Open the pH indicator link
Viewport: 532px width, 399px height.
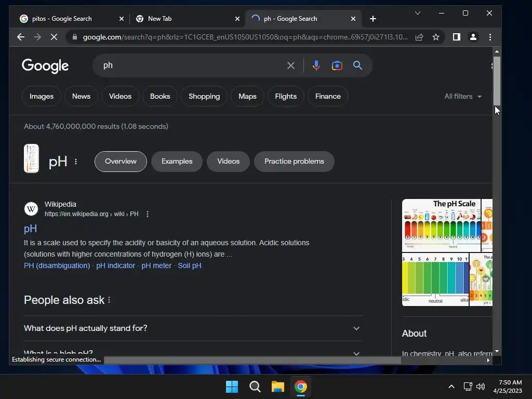(x=116, y=265)
